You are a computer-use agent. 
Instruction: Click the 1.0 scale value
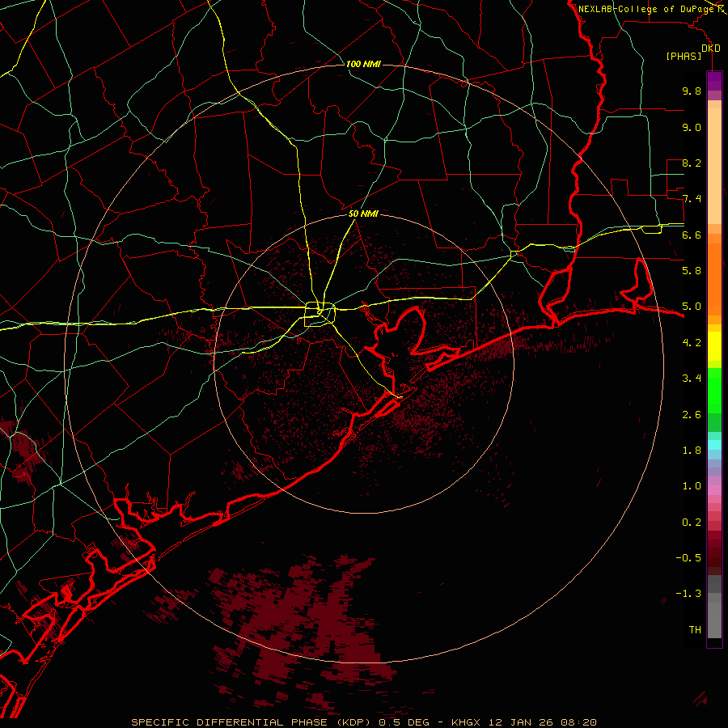[x=692, y=485]
